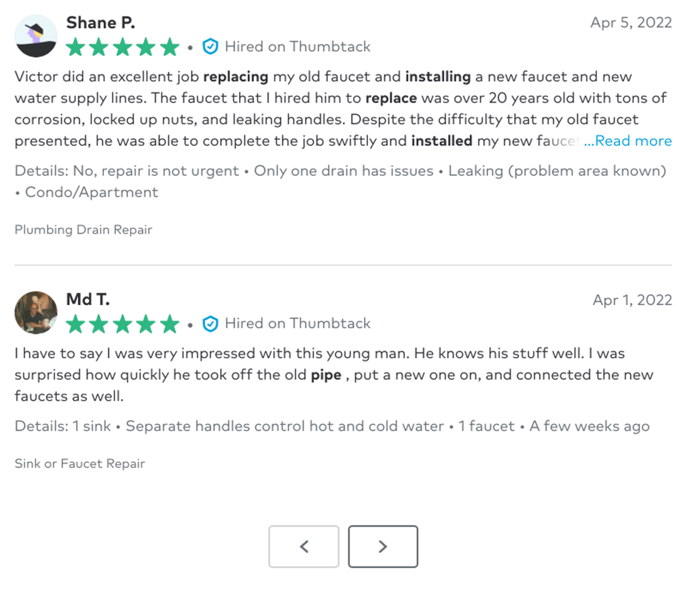Click the Sink or Faucet Repair label
Screen dimensions: 679x616
pos(80,464)
